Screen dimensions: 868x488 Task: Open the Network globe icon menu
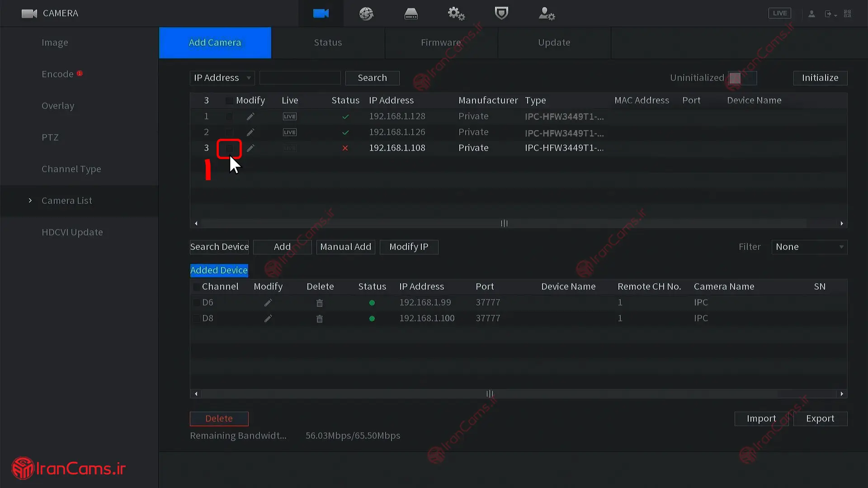tap(366, 14)
